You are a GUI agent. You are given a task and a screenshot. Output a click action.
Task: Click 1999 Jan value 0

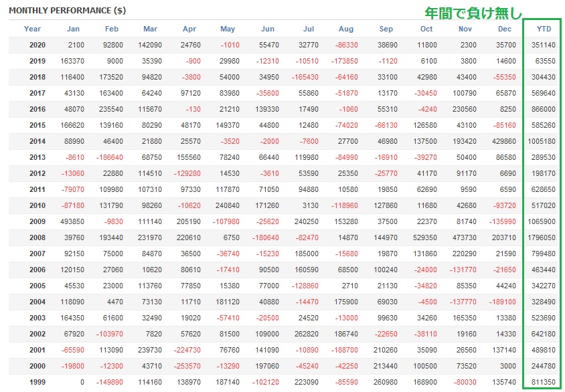(x=82, y=382)
